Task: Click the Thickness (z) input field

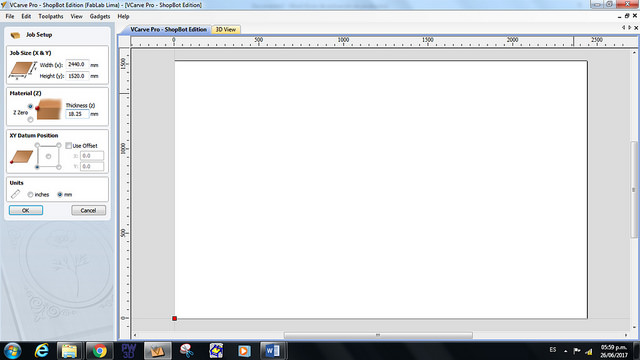Action: (77, 114)
